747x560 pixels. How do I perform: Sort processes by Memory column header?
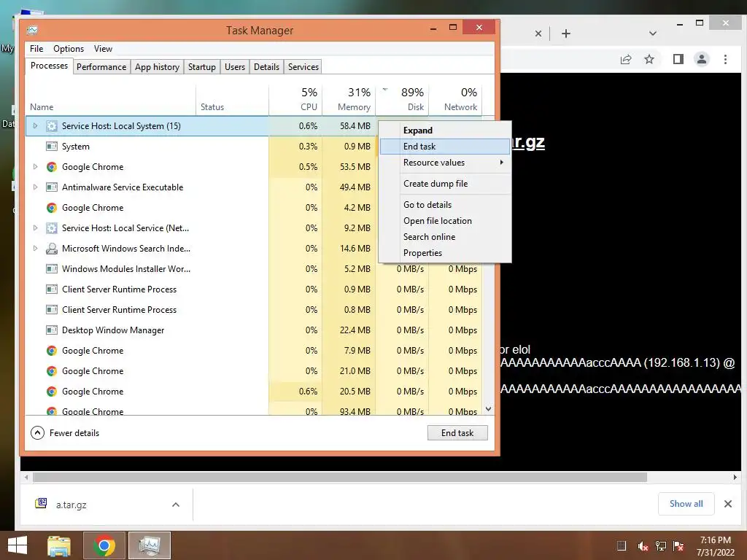(349, 100)
